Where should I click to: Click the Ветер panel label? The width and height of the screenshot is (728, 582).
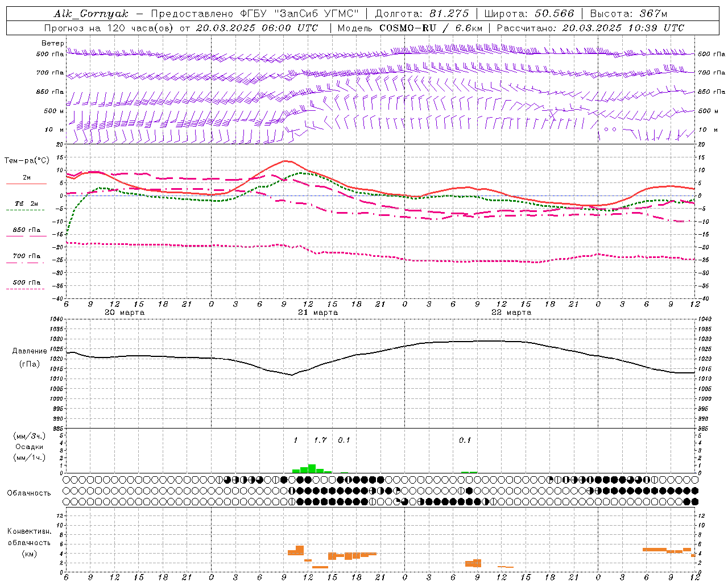pos(52,43)
